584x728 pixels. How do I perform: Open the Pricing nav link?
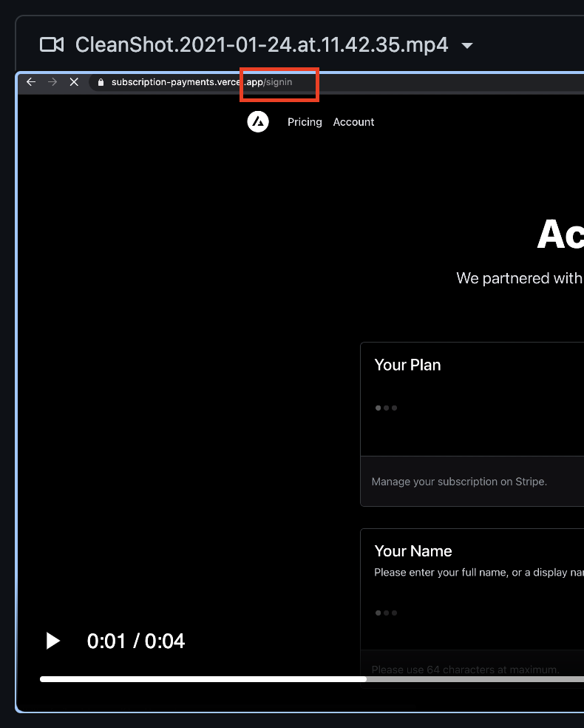click(305, 122)
